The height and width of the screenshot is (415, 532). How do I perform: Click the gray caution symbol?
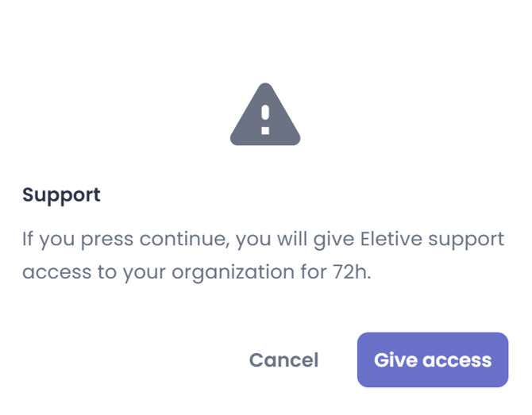(x=265, y=114)
